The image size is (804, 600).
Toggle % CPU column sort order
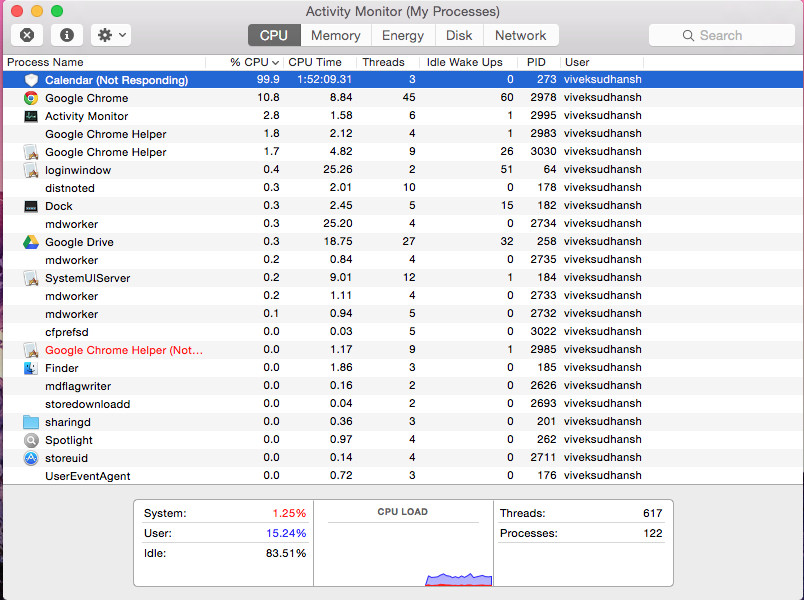coord(244,62)
